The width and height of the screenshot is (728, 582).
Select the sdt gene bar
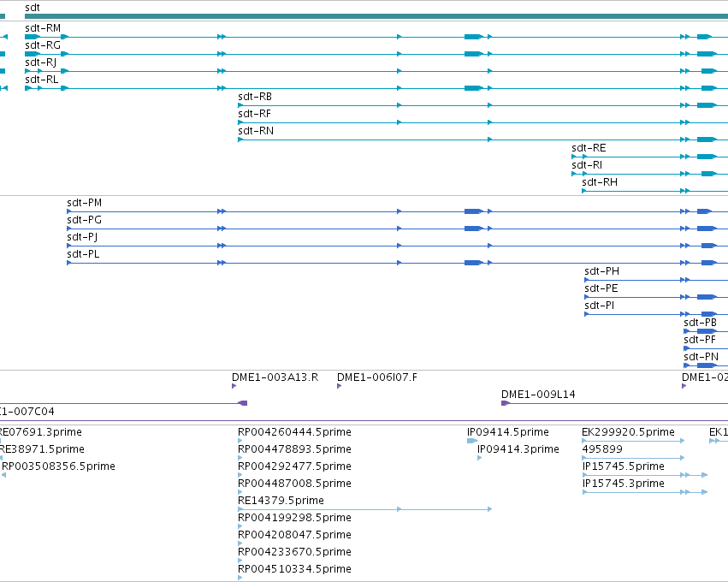[376, 16]
